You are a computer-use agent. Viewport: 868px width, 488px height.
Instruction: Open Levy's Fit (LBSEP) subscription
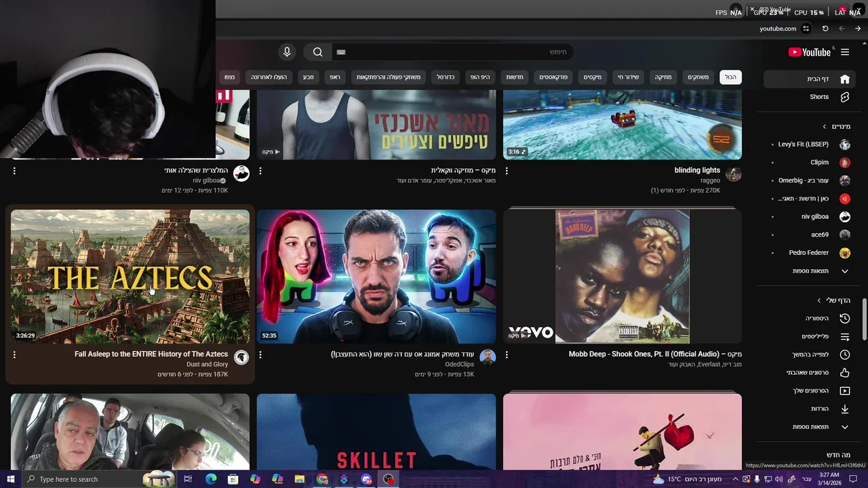pos(808,144)
